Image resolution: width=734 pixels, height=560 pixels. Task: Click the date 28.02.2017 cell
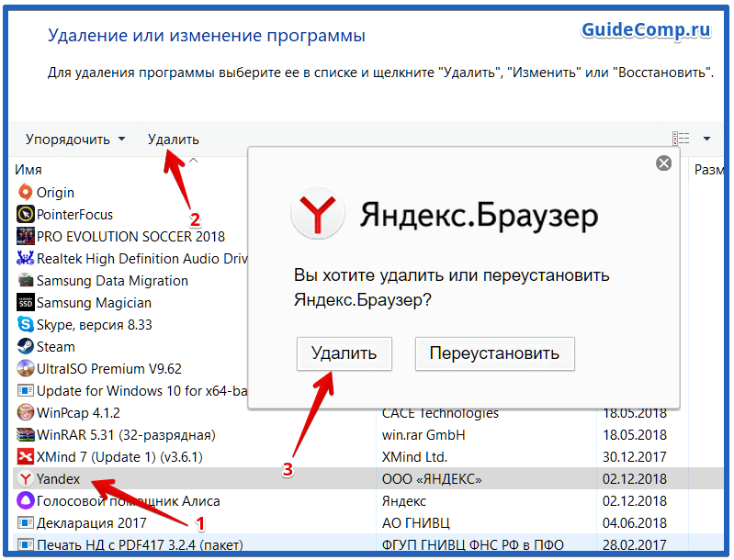[634, 544]
